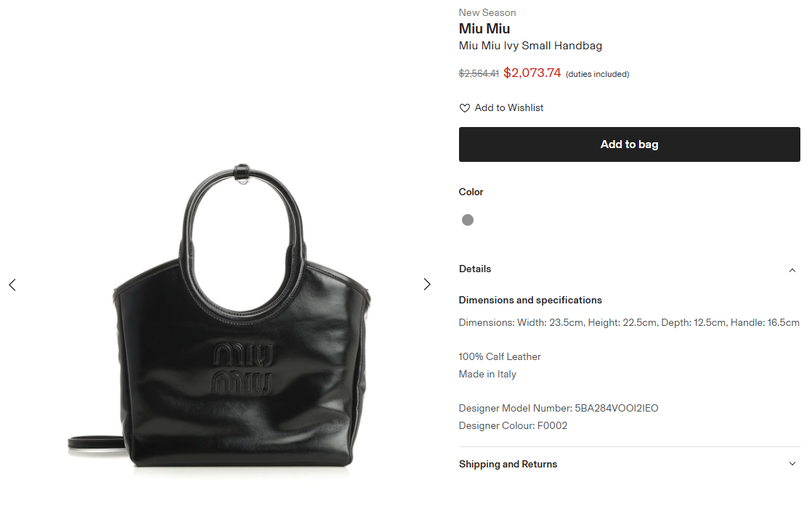Click the Details section heading
The image size is (812, 519).
tap(475, 269)
